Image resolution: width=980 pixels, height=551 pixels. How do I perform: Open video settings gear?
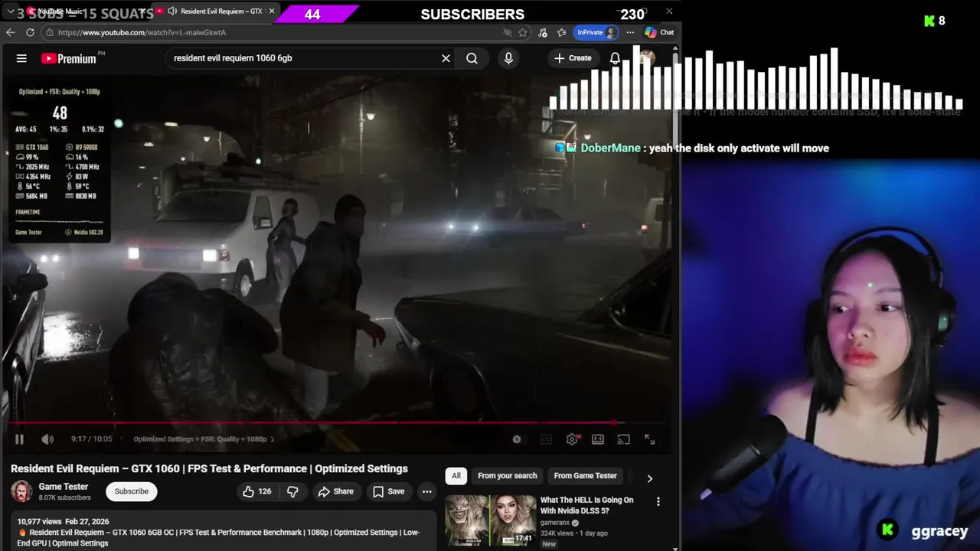click(572, 439)
